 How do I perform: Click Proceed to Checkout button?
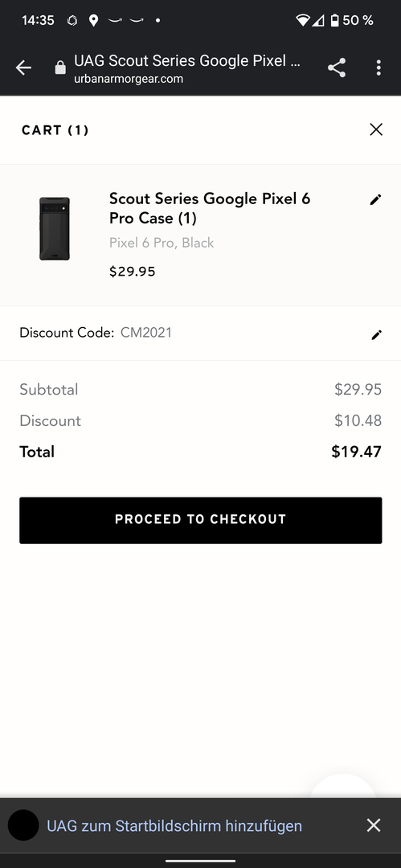[x=201, y=520]
